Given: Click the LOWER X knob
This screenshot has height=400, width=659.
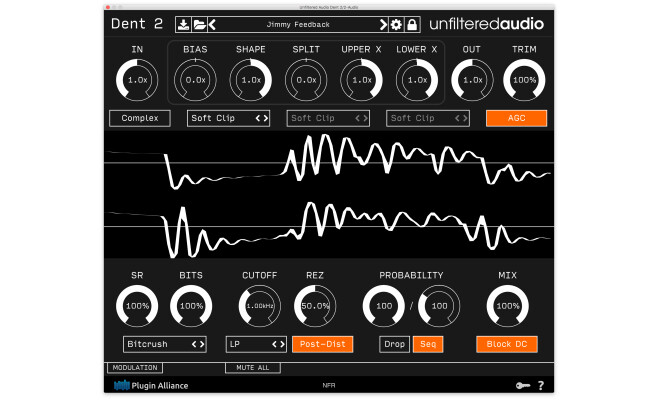Looking at the screenshot, I should click(417, 80).
